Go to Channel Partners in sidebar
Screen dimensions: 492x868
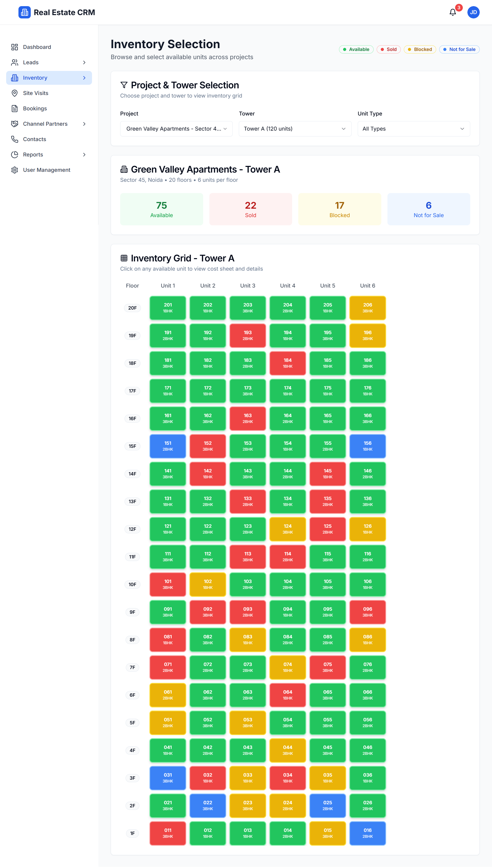[x=45, y=124]
